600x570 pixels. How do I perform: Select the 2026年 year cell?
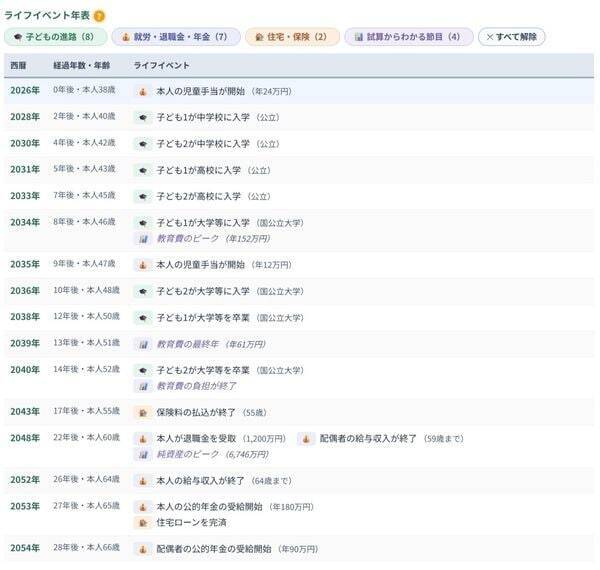click(x=25, y=90)
